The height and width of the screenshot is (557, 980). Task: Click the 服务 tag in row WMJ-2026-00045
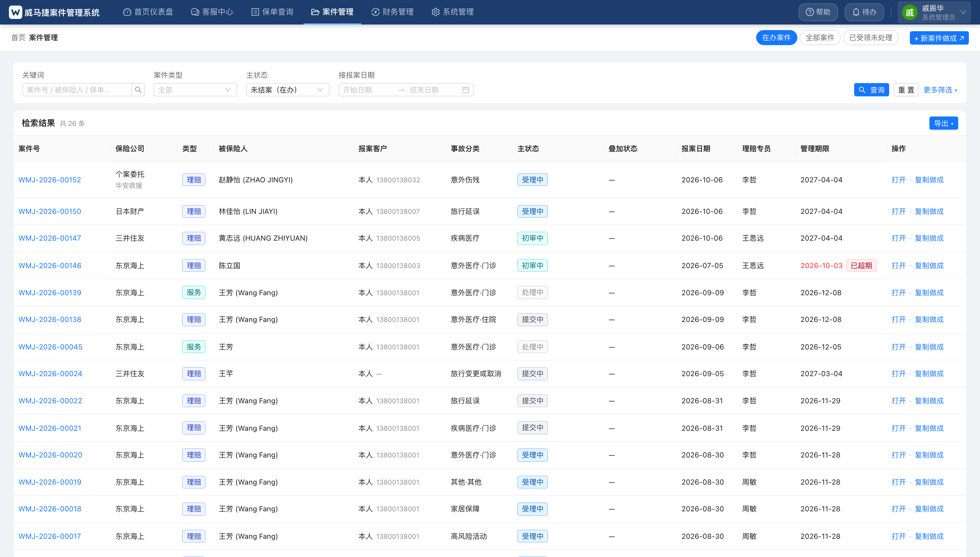[x=193, y=347]
